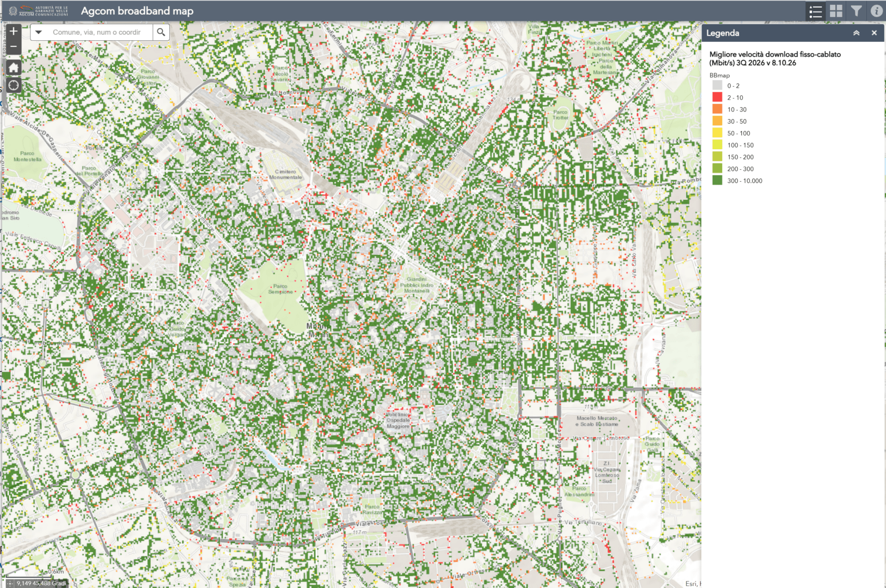Click the 150 - 200 legend swatch
886x588 pixels.
pos(717,157)
